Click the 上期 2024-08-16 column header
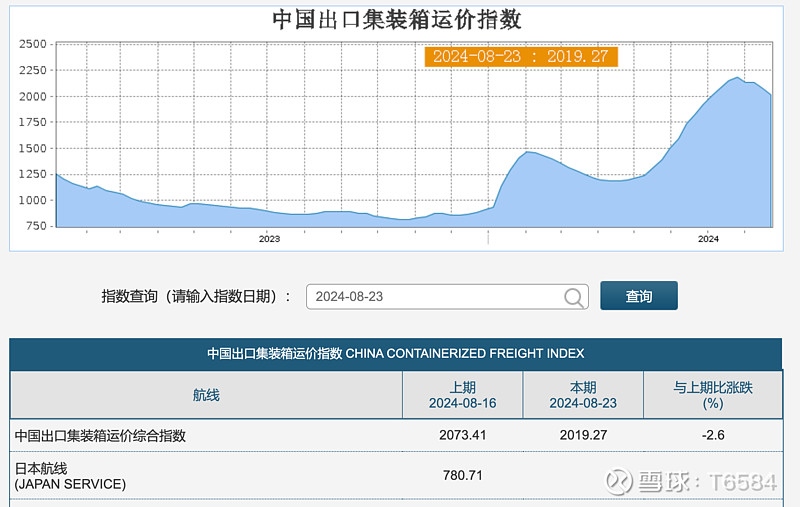Screen dimensions: 800x507 (462, 395)
